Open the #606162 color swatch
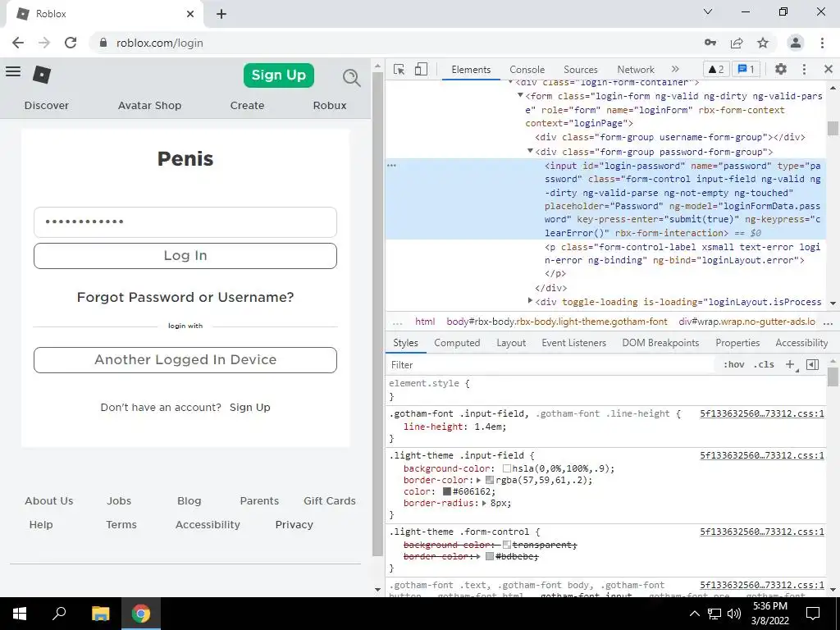This screenshot has width=840, height=630. pos(447,491)
